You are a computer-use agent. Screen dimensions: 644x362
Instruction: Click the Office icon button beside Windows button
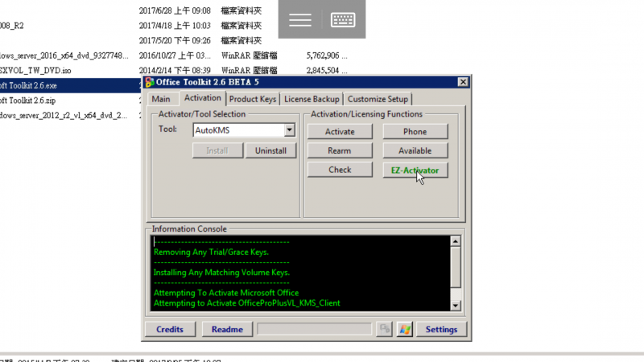tap(385, 329)
